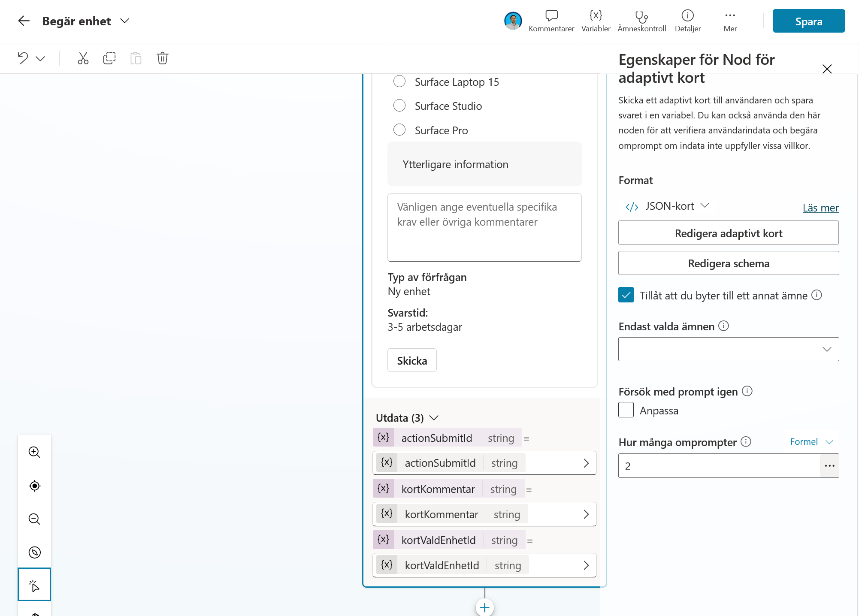
Task: Click the Skicka button on card
Action: 412,360
